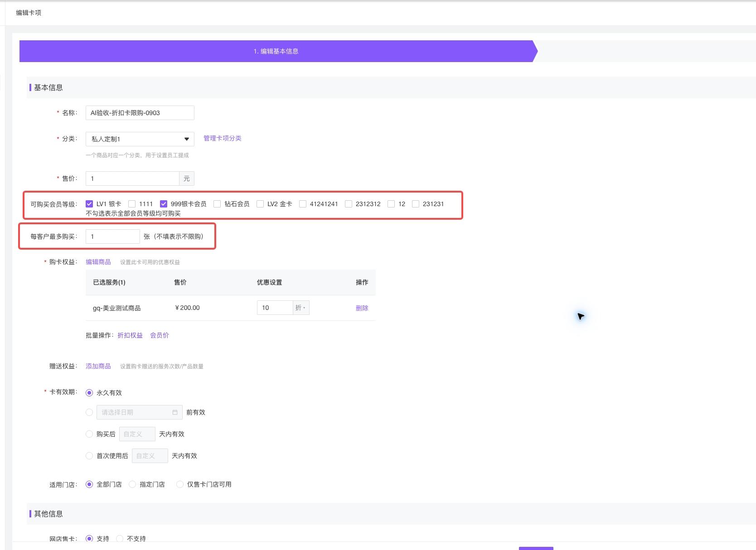Uncheck the LV1 银卡 member level
Viewport: 756px width, 550px height.
point(89,204)
